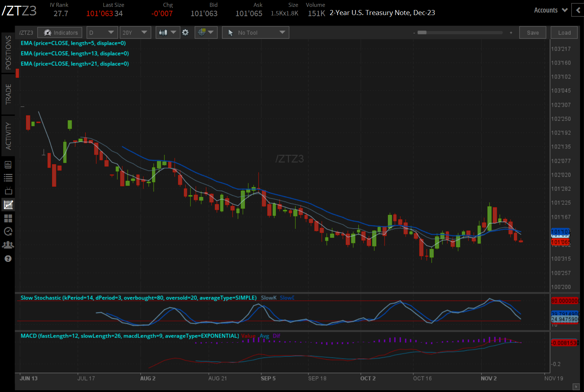Open the clock history sidebar icon
Viewport: 584px width, 392px height.
(8, 231)
